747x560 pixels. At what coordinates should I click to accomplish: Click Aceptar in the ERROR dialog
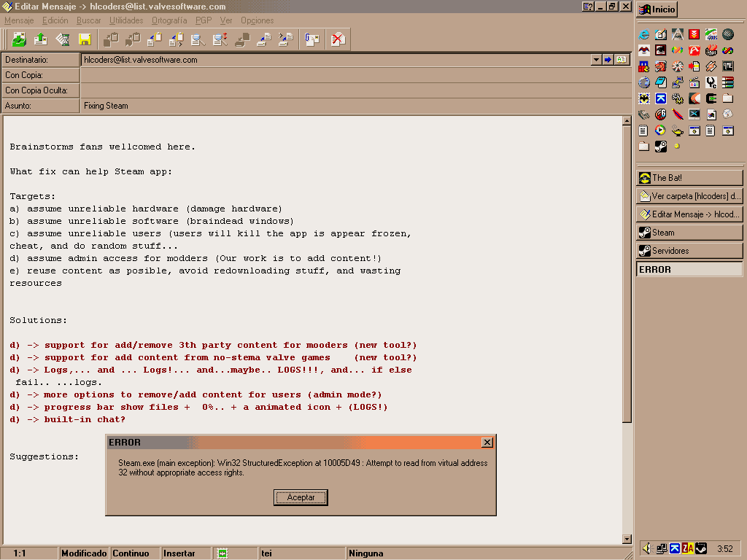(x=301, y=497)
